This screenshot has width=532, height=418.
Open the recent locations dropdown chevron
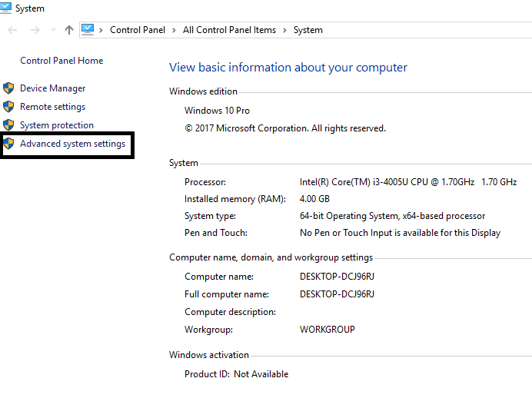53,30
